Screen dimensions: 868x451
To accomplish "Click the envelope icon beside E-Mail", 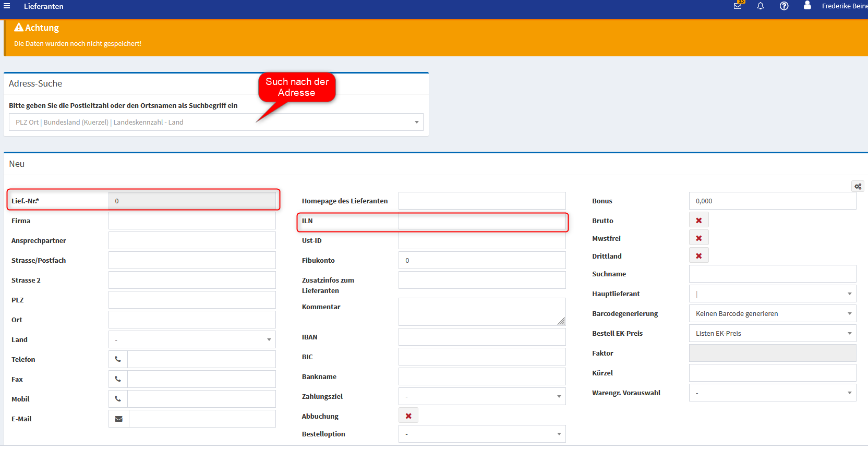I will (118, 419).
